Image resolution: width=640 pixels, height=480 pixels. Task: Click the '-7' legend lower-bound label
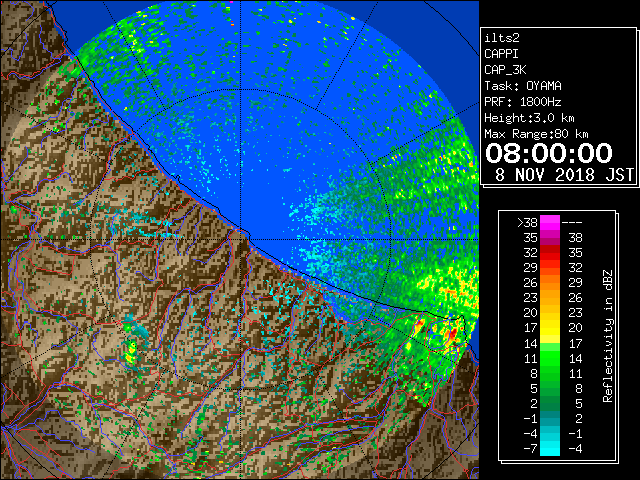coord(531,449)
